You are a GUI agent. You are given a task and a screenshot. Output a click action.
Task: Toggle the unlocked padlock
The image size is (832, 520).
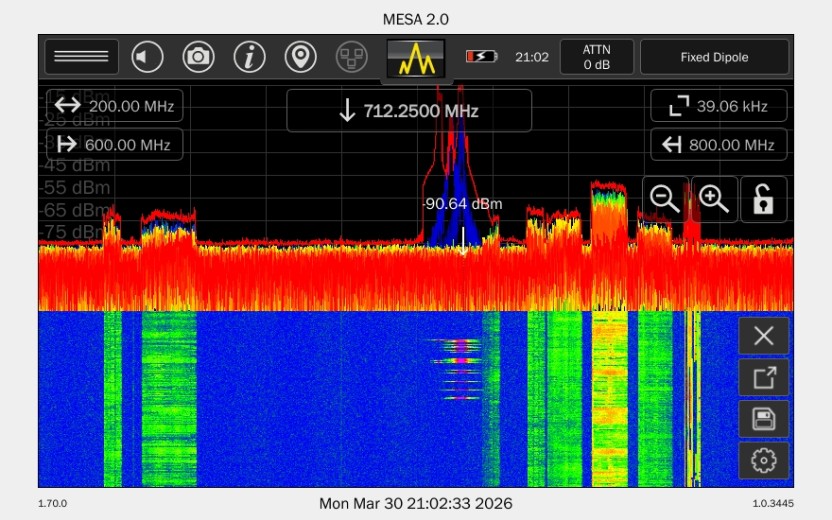pos(763,199)
